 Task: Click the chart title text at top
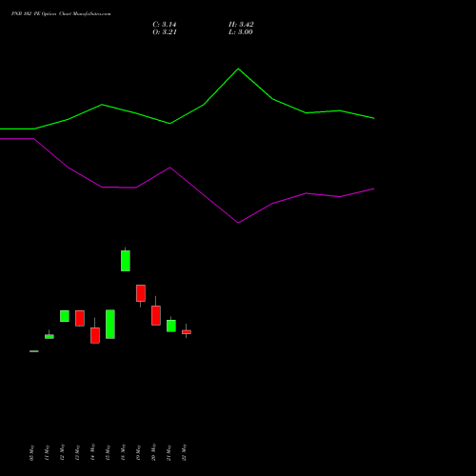pyautogui.click(x=61, y=14)
